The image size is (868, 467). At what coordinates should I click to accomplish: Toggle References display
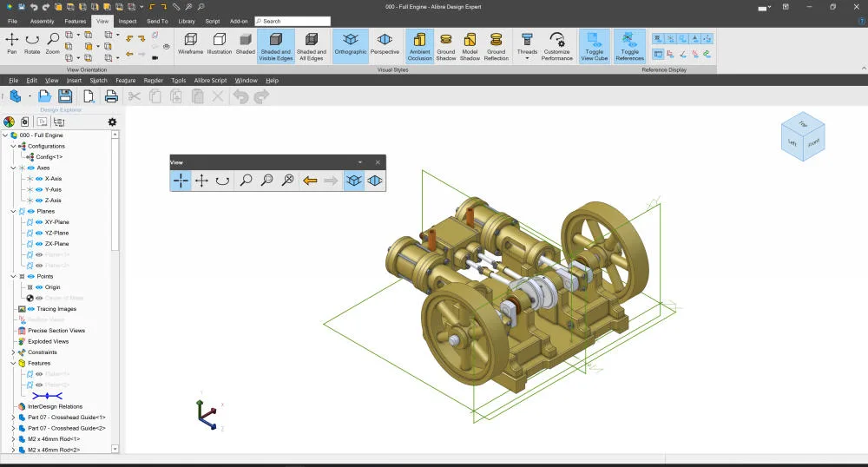629,46
